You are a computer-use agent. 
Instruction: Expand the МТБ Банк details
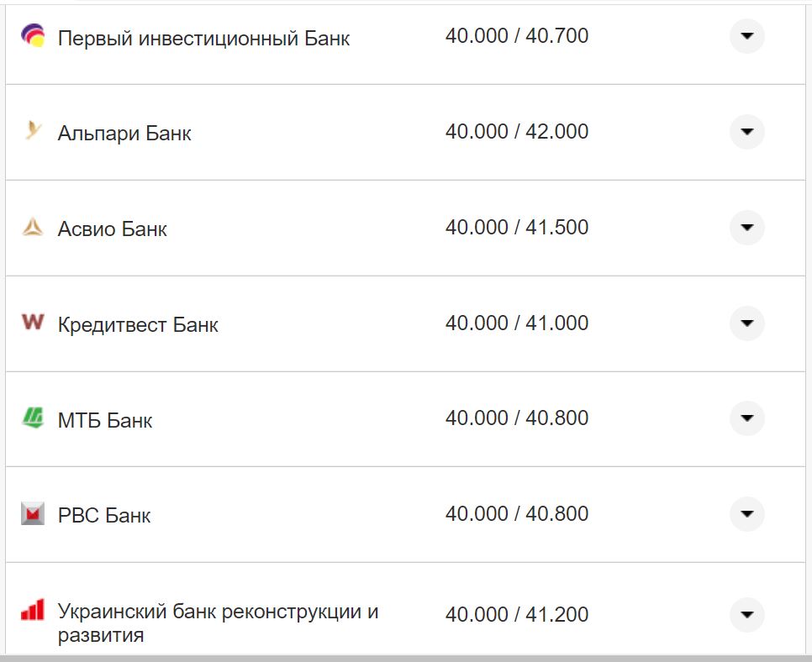746,418
